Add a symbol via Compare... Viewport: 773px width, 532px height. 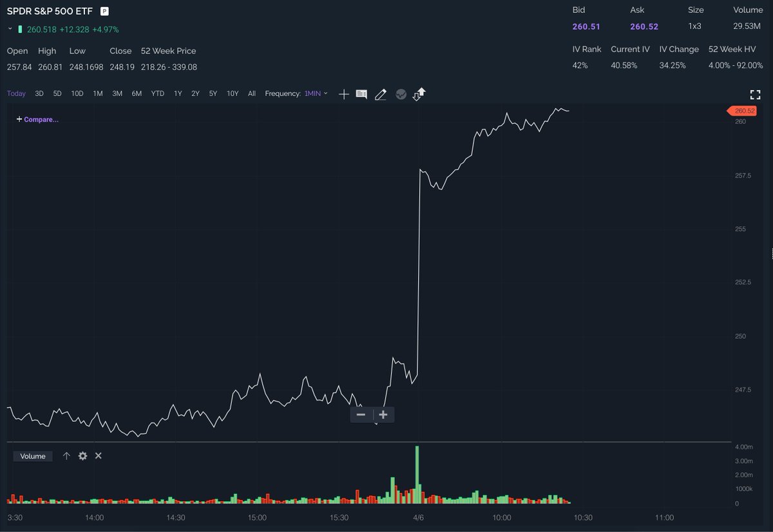pyautogui.click(x=37, y=119)
